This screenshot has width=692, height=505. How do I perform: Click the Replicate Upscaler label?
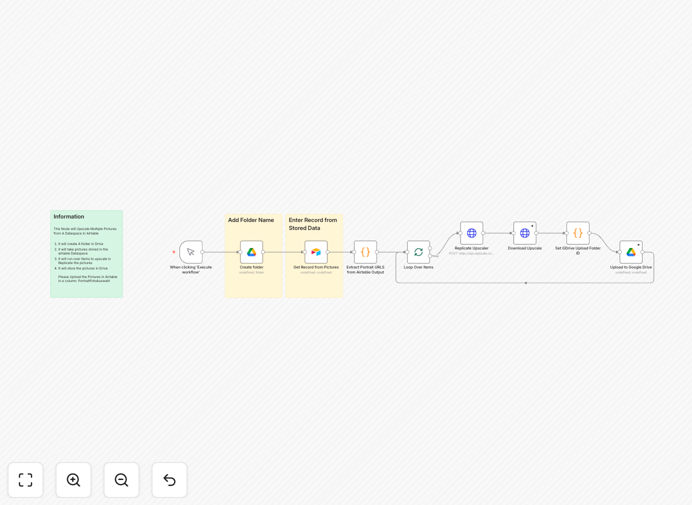(x=471, y=249)
